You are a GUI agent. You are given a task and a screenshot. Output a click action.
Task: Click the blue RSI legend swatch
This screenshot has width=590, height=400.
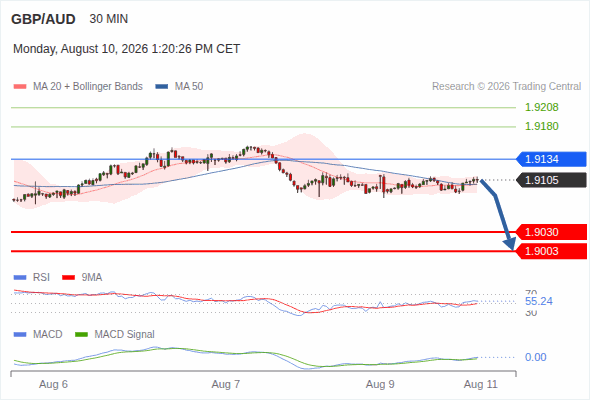pos(20,278)
